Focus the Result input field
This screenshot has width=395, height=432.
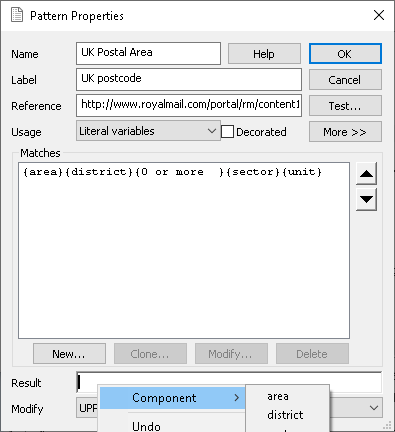229,382
